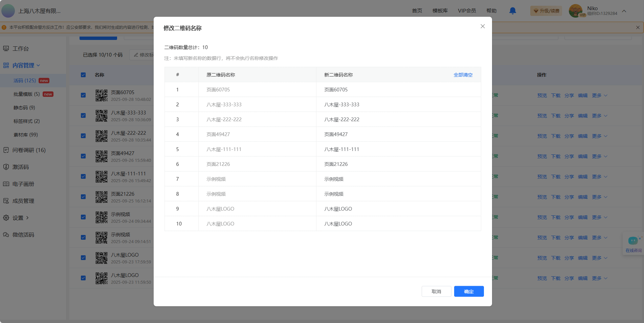
Task: Click the QR thumbnail for 页面60705
Action: click(x=101, y=95)
